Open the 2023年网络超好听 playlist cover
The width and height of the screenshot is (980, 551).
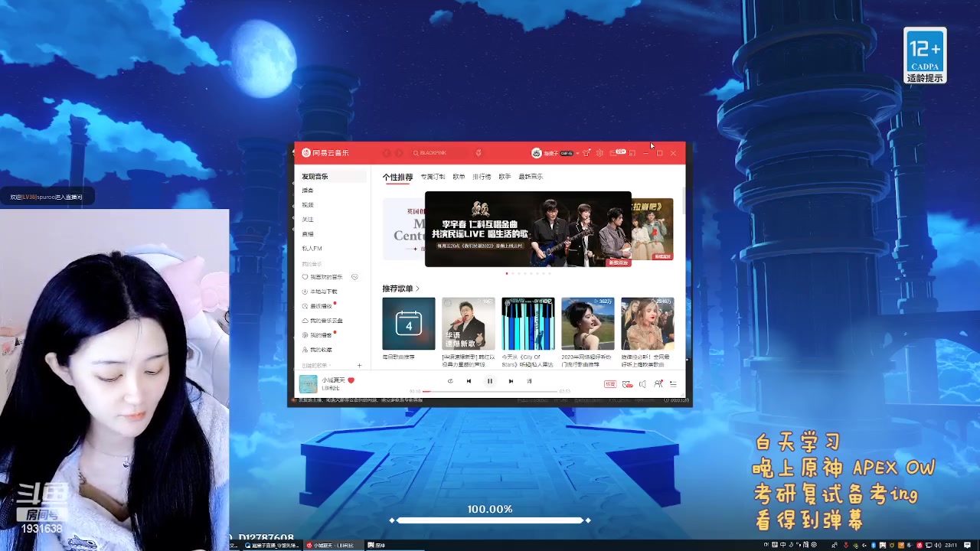[588, 324]
